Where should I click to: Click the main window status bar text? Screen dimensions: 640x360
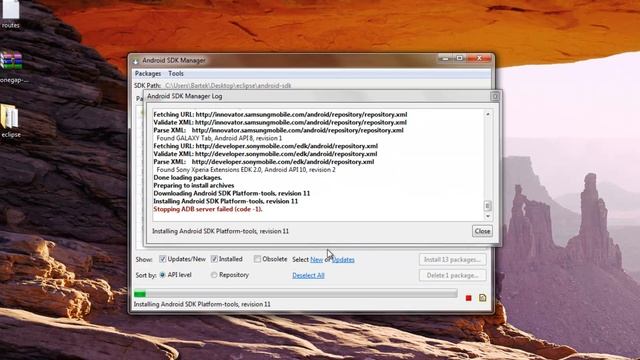[202, 304]
